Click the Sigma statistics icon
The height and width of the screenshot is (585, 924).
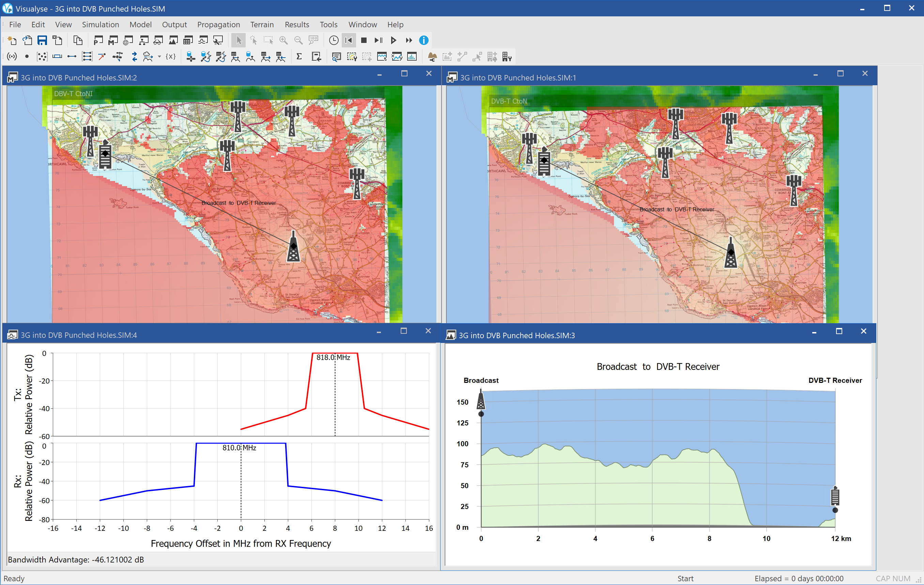point(299,57)
